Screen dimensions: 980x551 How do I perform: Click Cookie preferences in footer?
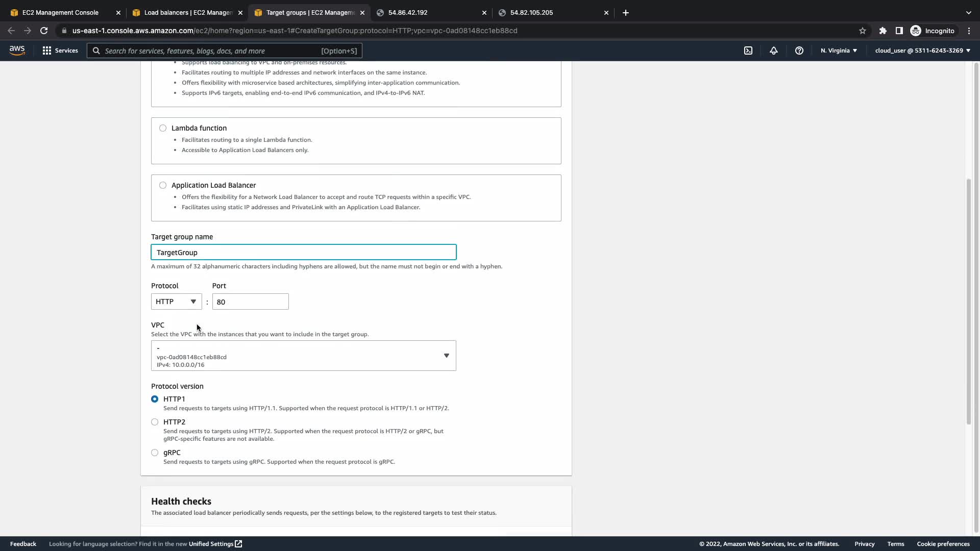(943, 544)
